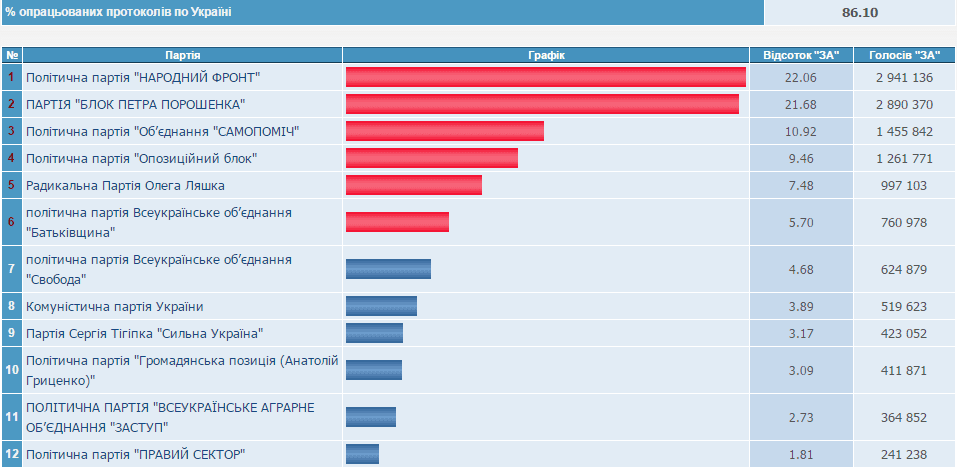This screenshot has width=957, height=467.
Task: Click the blue bar for Сильна Україна
Action: (x=374, y=333)
